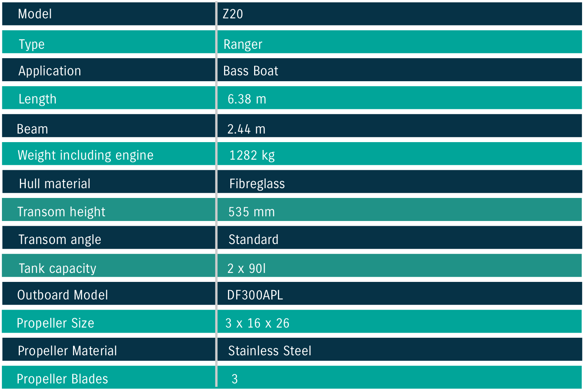
Task: Select the 'DF300APL' value
Action: [x=255, y=295]
